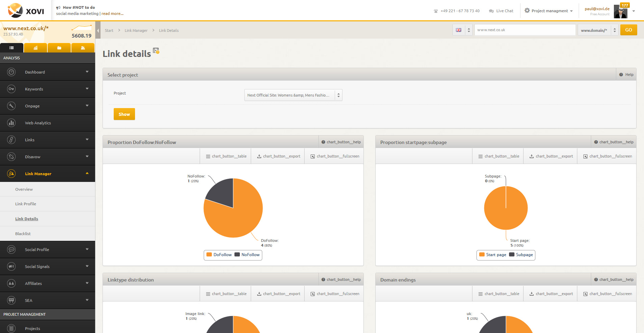Show table view for Linktype distribution chart
This screenshot has width=644, height=333.
tap(226, 294)
